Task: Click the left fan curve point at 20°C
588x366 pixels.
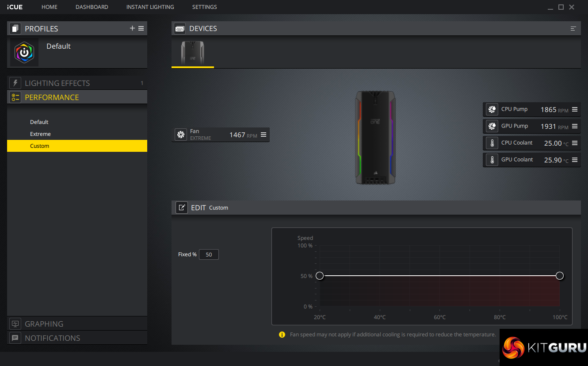Action: 320,276
